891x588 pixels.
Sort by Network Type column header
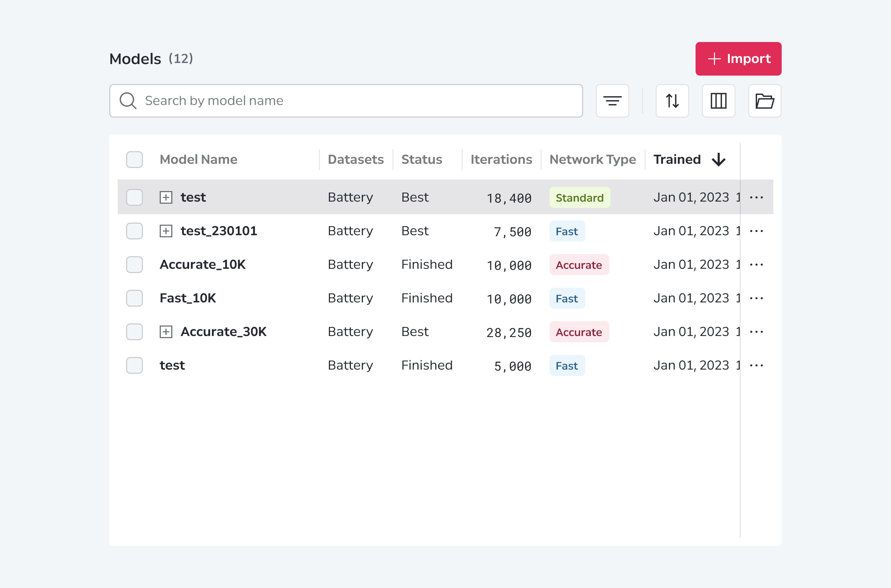[x=593, y=159]
